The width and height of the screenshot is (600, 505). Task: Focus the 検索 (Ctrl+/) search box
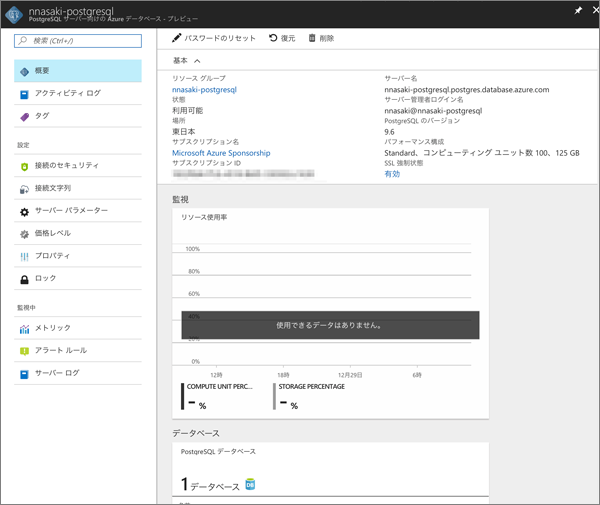coord(78,41)
